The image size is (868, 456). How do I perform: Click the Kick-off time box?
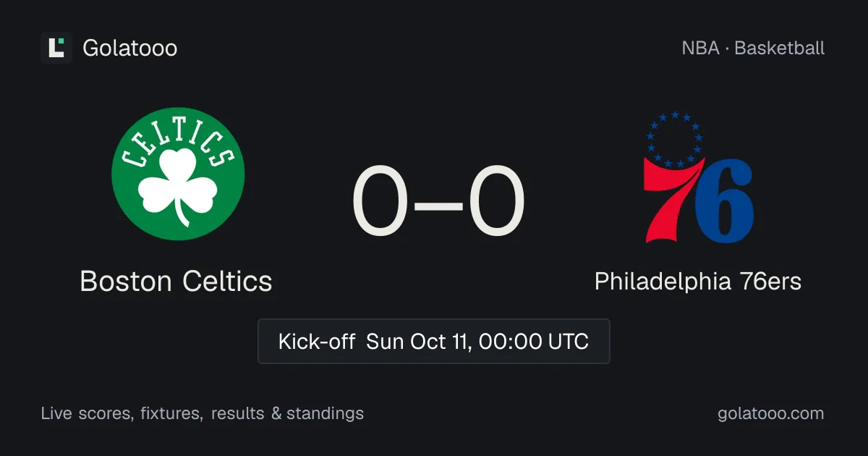[x=434, y=341]
